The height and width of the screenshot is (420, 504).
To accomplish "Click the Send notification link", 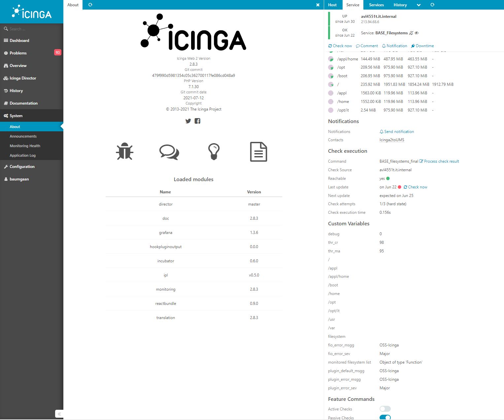I will coord(399,131).
